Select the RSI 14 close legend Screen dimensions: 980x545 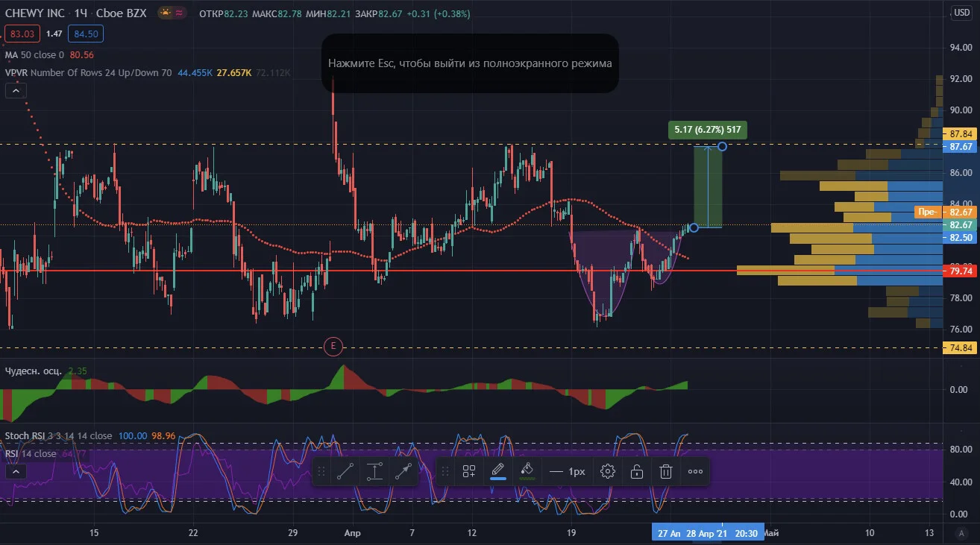[31, 453]
